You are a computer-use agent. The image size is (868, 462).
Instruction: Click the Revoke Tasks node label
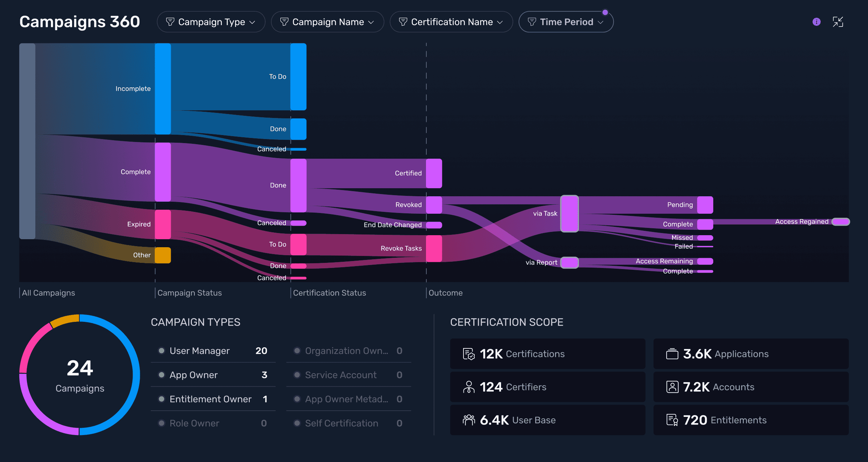click(x=401, y=248)
